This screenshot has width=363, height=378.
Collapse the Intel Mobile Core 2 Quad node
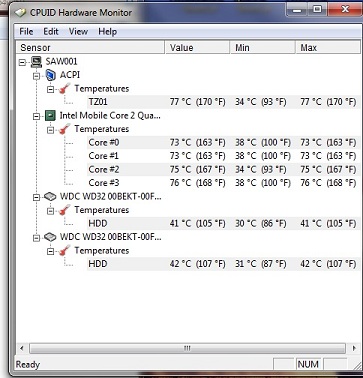click(x=37, y=116)
